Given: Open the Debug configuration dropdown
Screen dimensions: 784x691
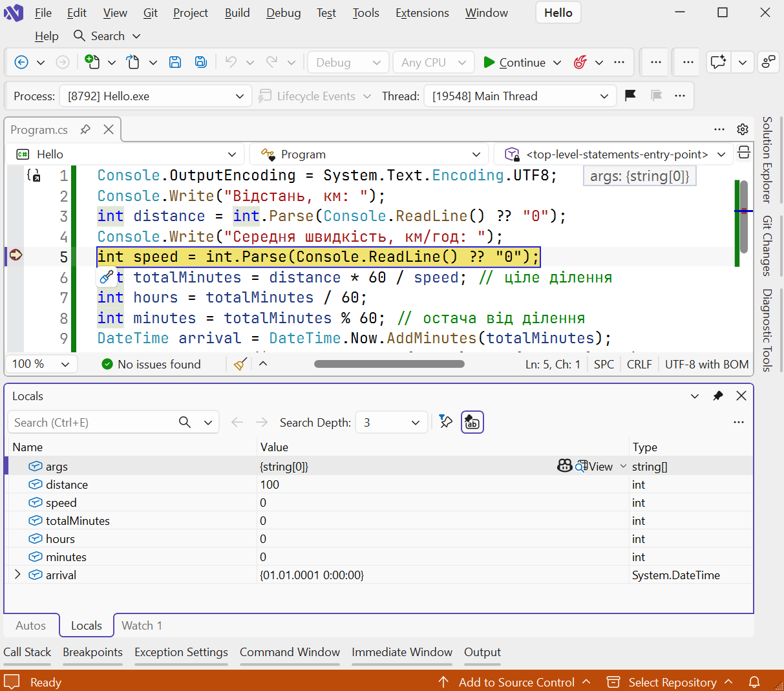Looking at the screenshot, I should pyautogui.click(x=348, y=63).
